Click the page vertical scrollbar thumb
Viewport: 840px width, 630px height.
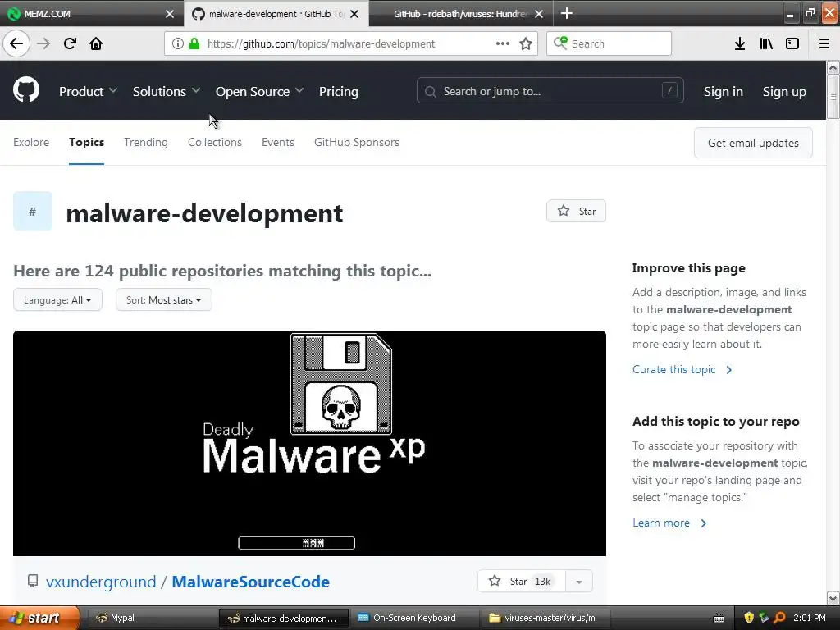[x=833, y=97]
